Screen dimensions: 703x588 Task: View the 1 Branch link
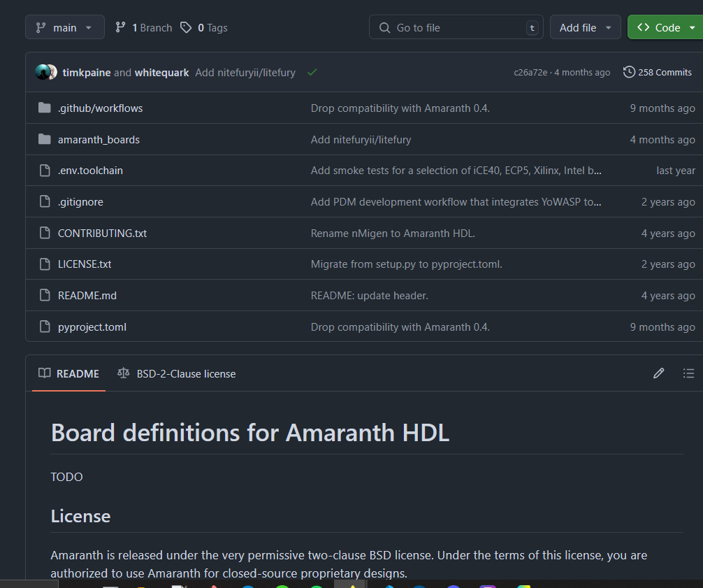click(143, 27)
